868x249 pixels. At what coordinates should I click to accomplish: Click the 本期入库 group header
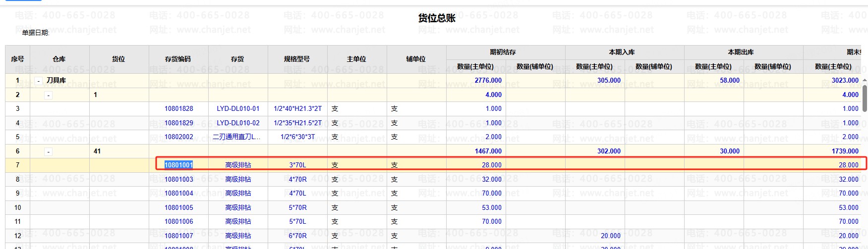622,52
